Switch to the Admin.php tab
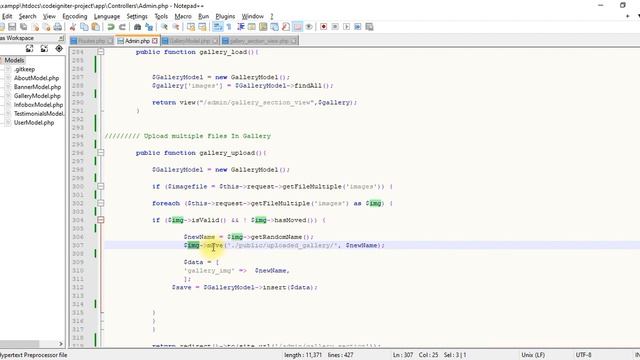640x360 pixels. pyautogui.click(x=137, y=41)
